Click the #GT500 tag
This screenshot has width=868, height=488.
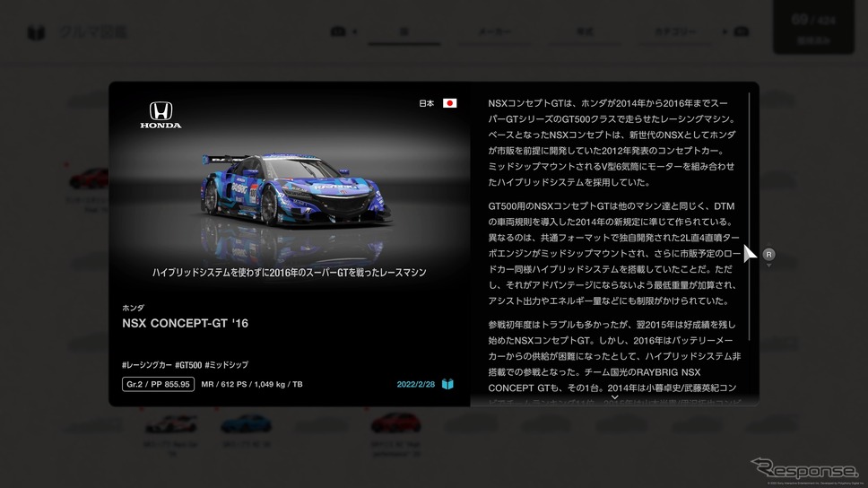click(188, 365)
